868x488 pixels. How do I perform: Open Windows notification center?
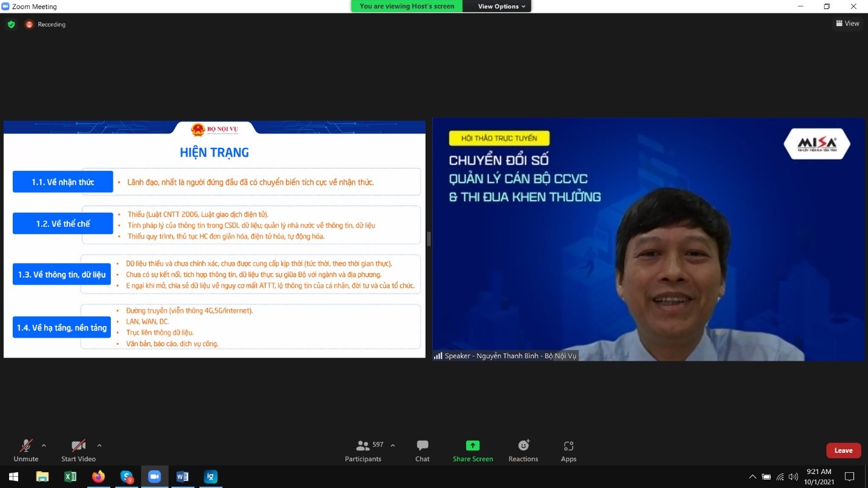(x=849, y=476)
